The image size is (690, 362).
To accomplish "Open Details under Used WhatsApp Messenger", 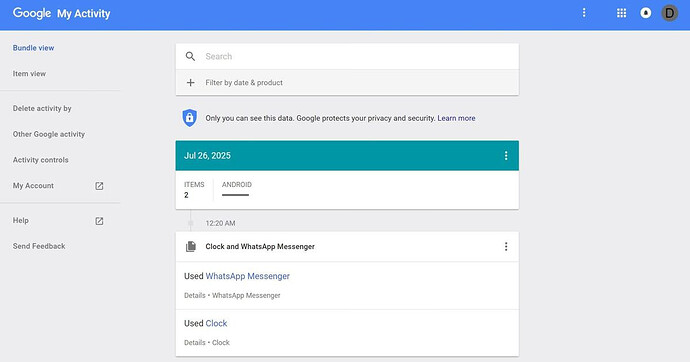I will point(195,296).
